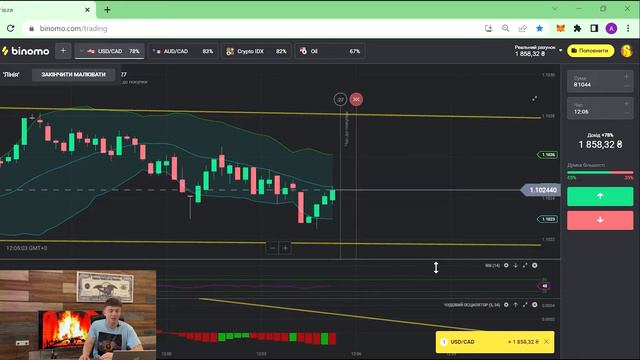Open Chrome three-dot menu
The height and width of the screenshot is (360, 640).
(x=628, y=28)
